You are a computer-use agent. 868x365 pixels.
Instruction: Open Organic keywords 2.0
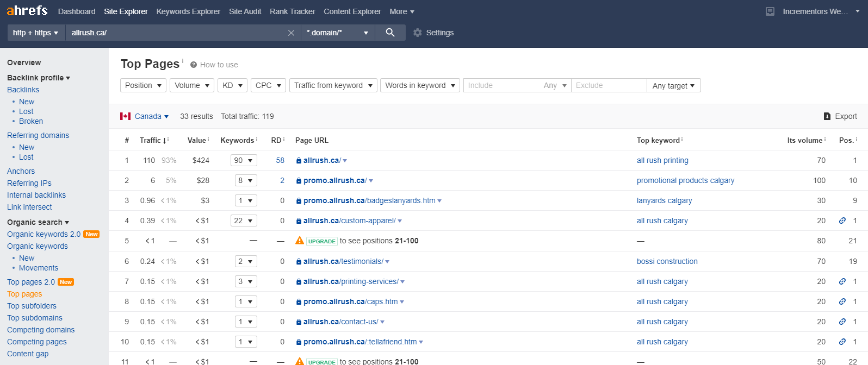44,234
